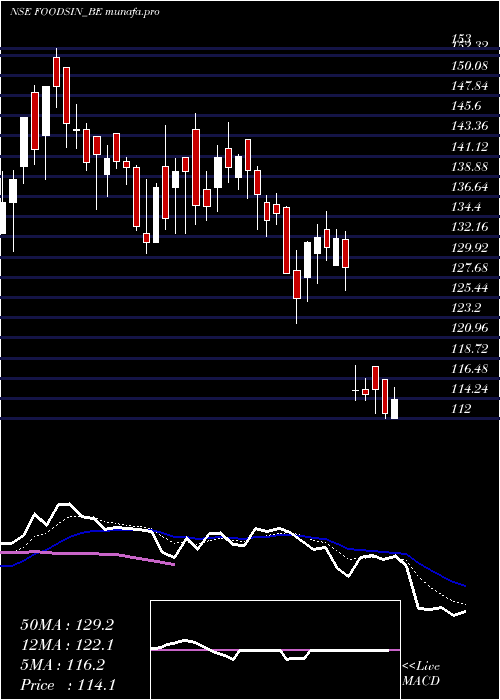Click the 141.12 price axis label
The width and height of the screenshot is (500, 700).
pos(469,146)
